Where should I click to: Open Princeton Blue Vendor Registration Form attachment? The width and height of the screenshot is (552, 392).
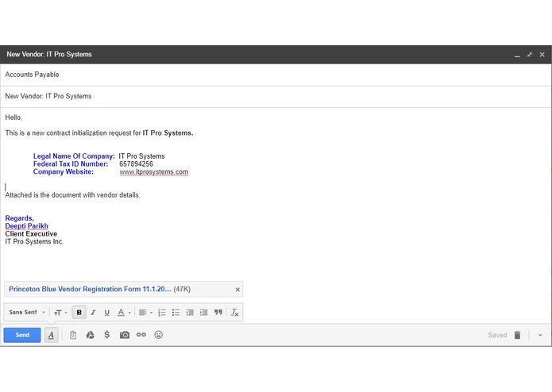tap(90, 289)
